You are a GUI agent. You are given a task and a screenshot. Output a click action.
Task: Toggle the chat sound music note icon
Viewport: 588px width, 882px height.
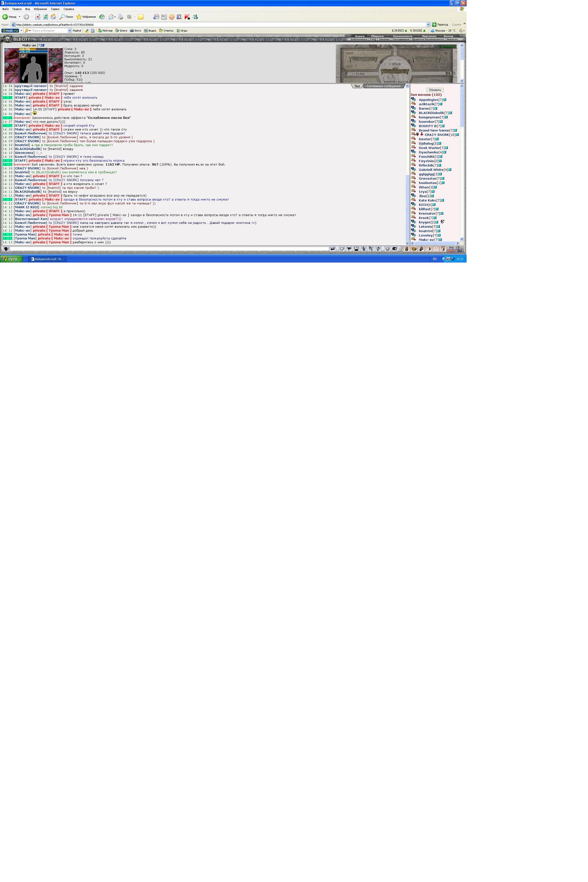click(378, 249)
